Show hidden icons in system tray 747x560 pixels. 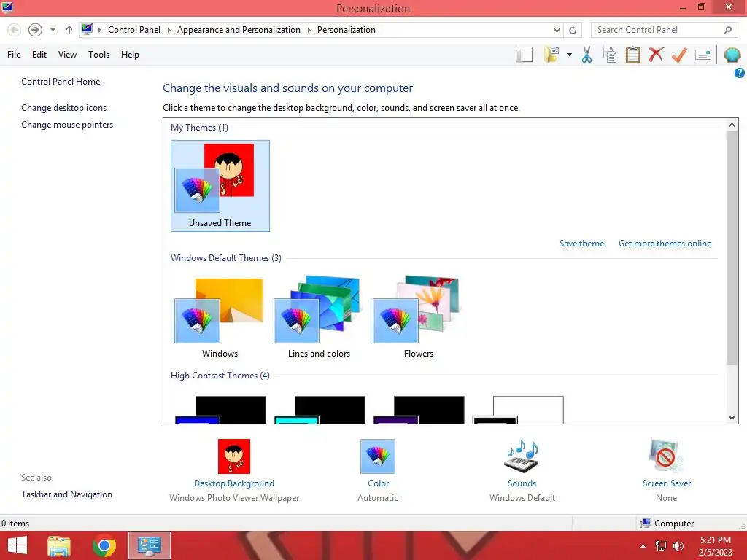coord(643,546)
